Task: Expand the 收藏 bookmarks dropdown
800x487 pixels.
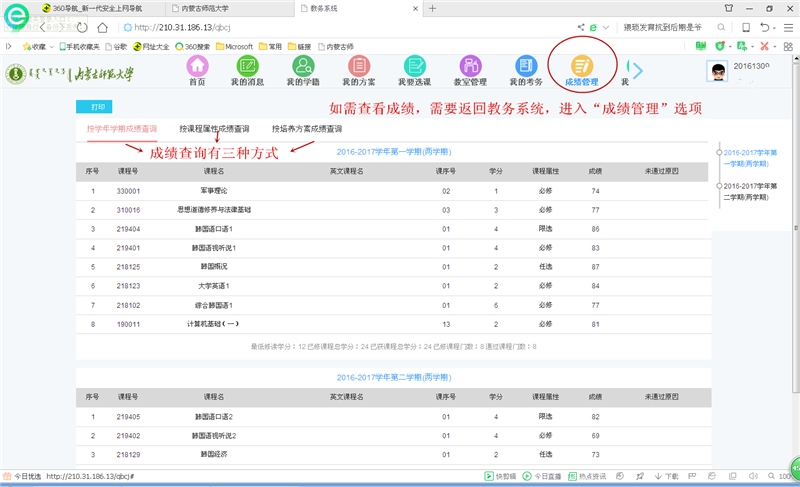Action: 50,47
